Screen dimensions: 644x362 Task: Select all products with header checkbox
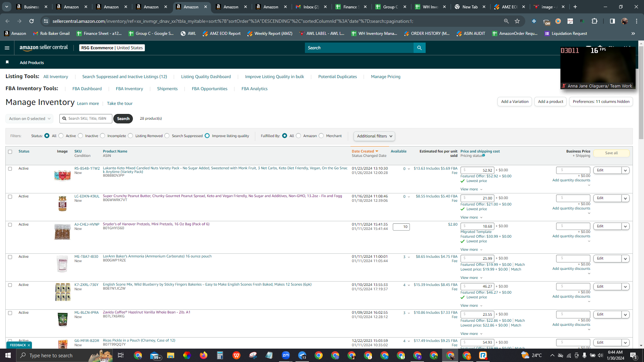[10, 152]
